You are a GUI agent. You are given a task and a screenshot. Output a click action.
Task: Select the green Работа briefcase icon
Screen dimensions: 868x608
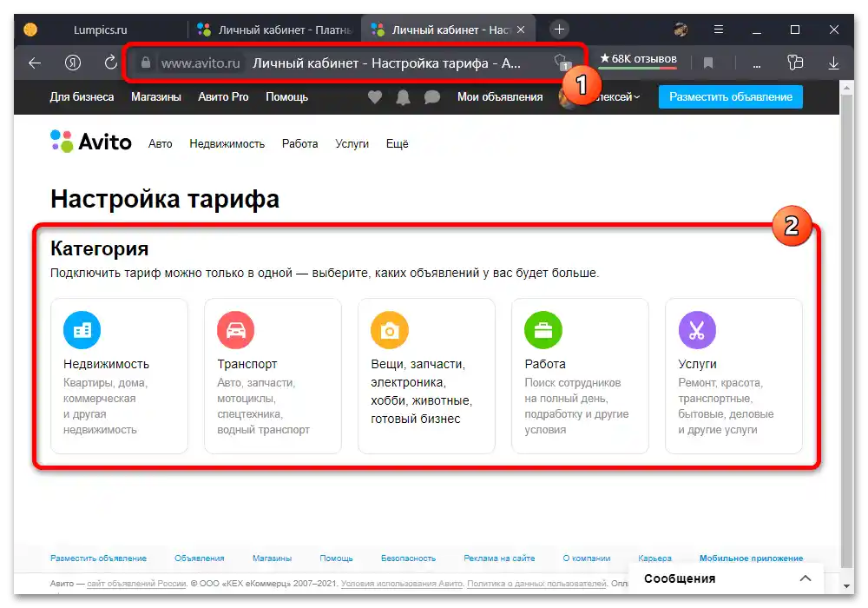click(x=543, y=330)
